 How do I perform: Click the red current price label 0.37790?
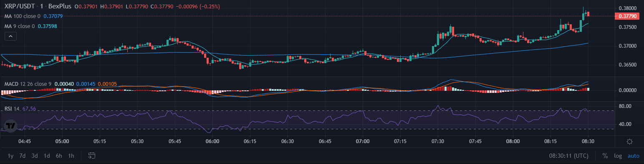[627, 16]
